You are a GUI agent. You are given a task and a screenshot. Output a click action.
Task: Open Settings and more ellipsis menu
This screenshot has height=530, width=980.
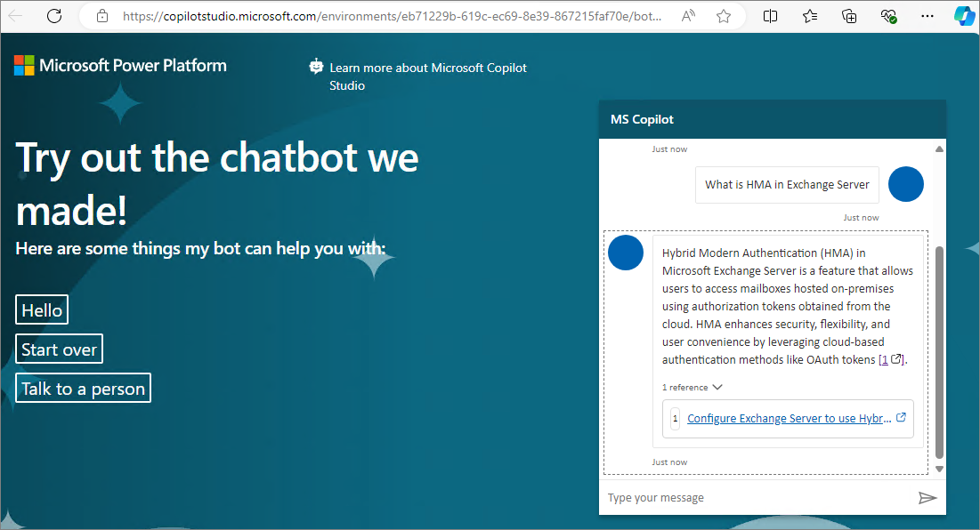[x=927, y=16]
